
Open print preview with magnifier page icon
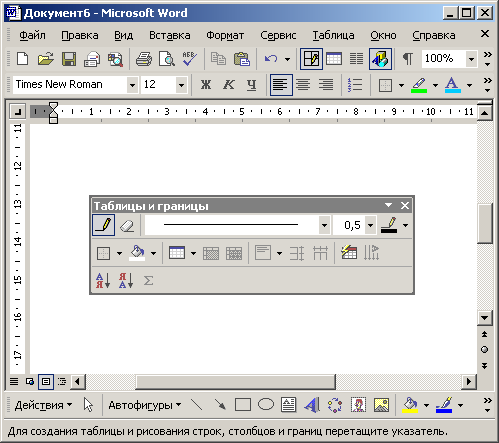pos(167,59)
